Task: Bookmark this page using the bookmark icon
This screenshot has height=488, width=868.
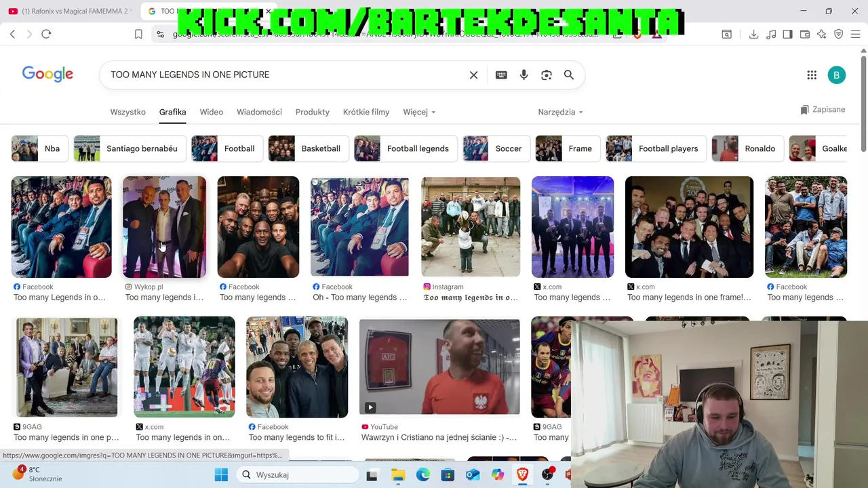Action: [138, 34]
